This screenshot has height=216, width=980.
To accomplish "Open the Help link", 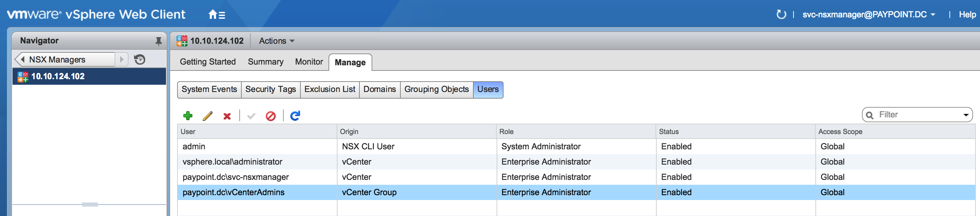I will [967, 15].
